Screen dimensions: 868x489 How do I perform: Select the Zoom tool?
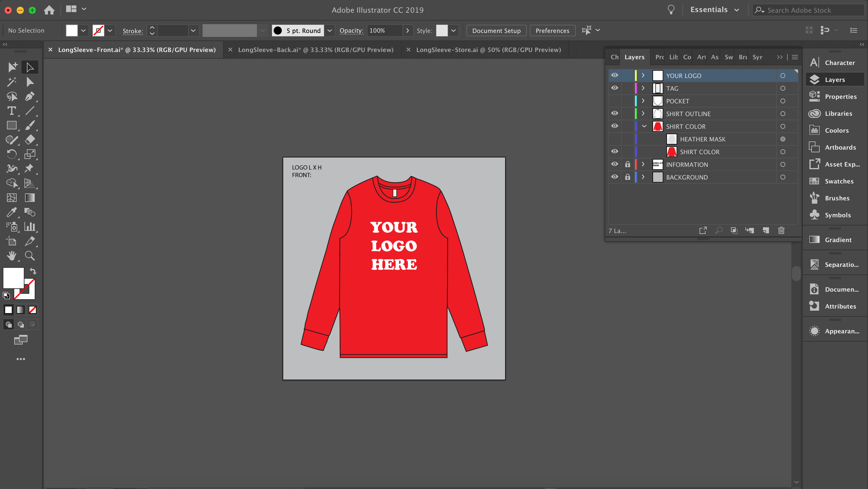(x=30, y=256)
